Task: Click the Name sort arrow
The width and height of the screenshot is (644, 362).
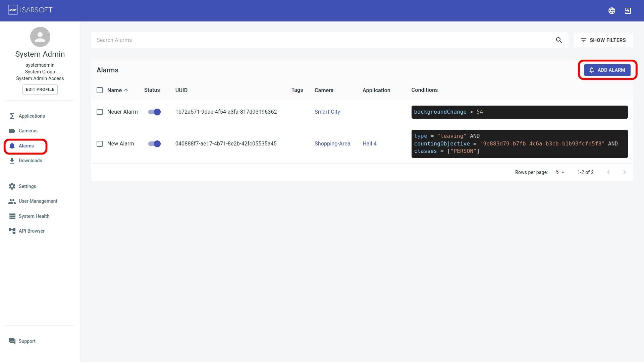Action: click(x=126, y=90)
